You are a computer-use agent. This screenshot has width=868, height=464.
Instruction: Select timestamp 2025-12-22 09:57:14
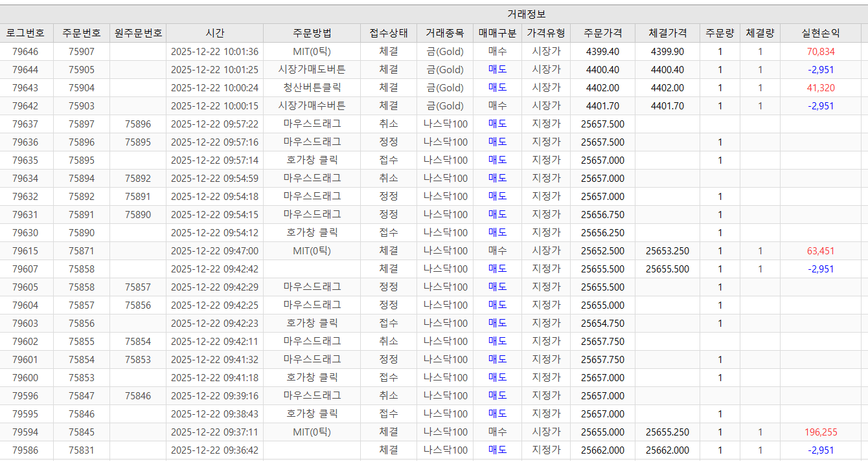click(214, 160)
